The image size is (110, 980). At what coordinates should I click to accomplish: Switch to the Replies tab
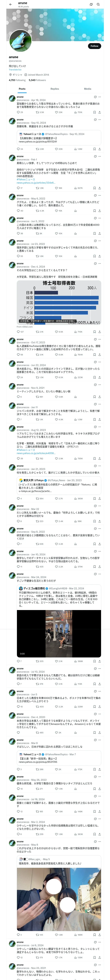pyautogui.click(x=55, y=89)
